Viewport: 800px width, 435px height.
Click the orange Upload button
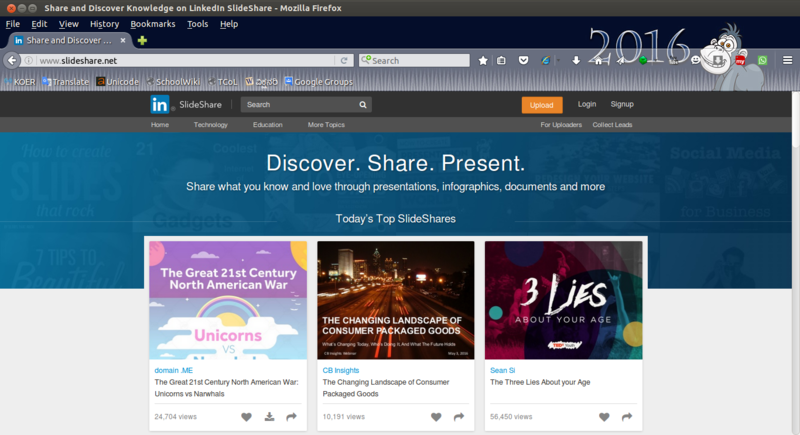point(542,105)
